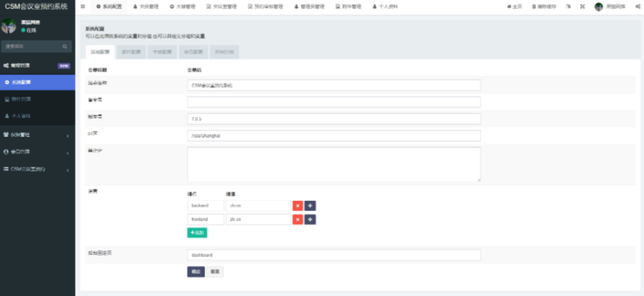The width and height of the screenshot is (644, 296).
Task: Click the version field showing 1.0.5
Action: tap(334, 119)
